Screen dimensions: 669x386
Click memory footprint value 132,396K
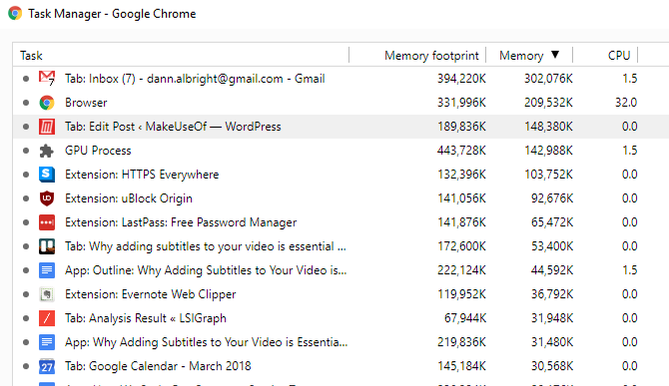click(x=461, y=174)
